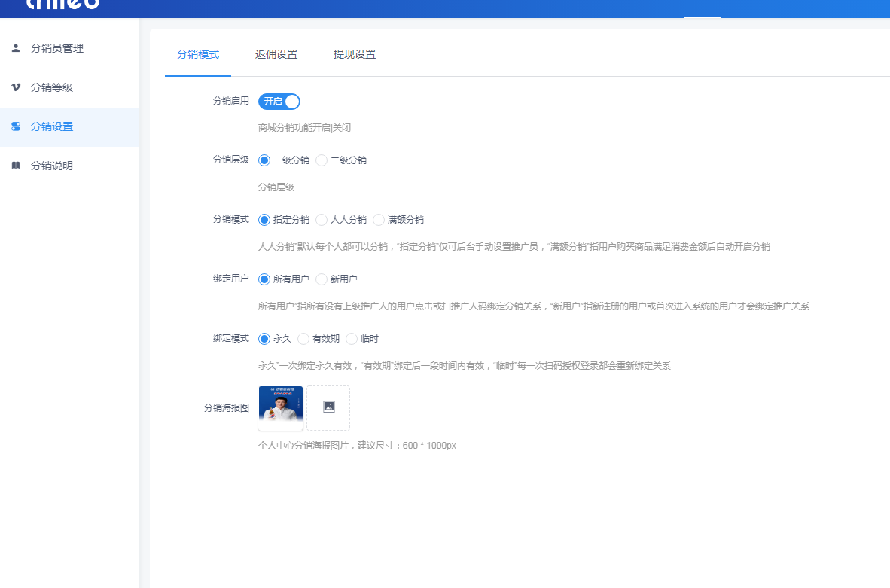Switch to the 提现设置 tab
The height and width of the screenshot is (588, 890).
(355, 54)
